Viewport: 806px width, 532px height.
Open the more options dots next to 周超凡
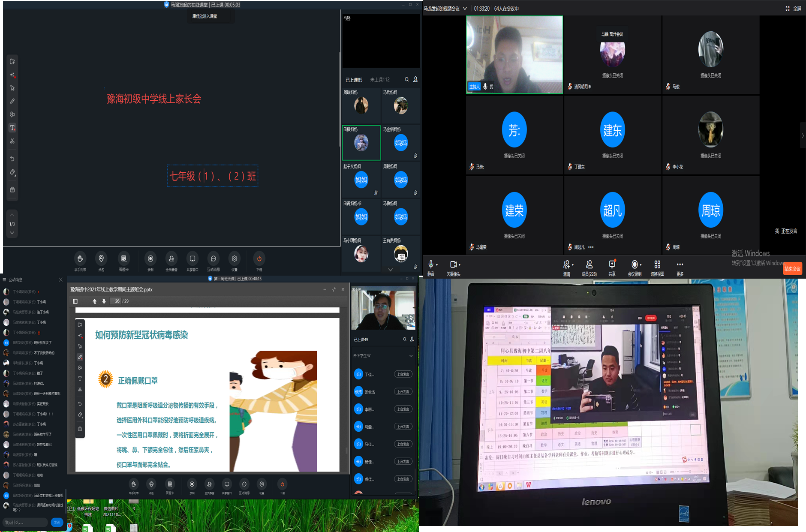click(x=591, y=247)
